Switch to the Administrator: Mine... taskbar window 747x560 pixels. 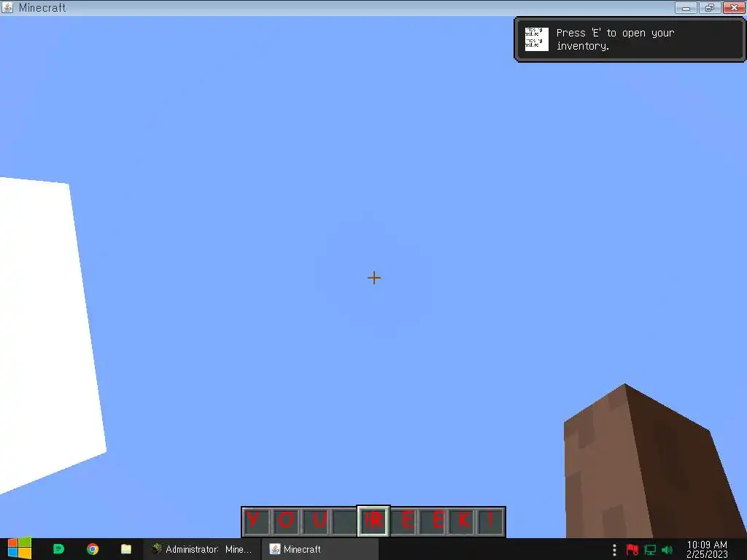tap(202, 549)
